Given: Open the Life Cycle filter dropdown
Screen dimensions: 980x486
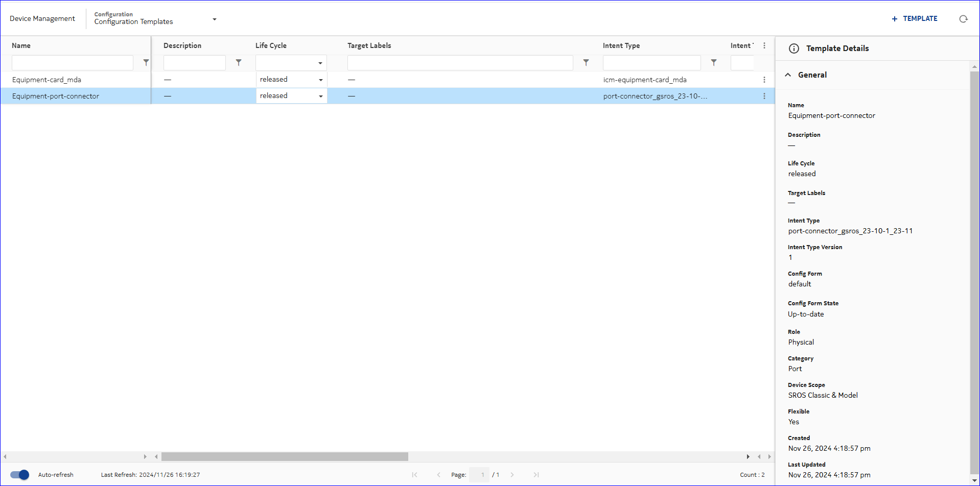Looking at the screenshot, I should 320,63.
